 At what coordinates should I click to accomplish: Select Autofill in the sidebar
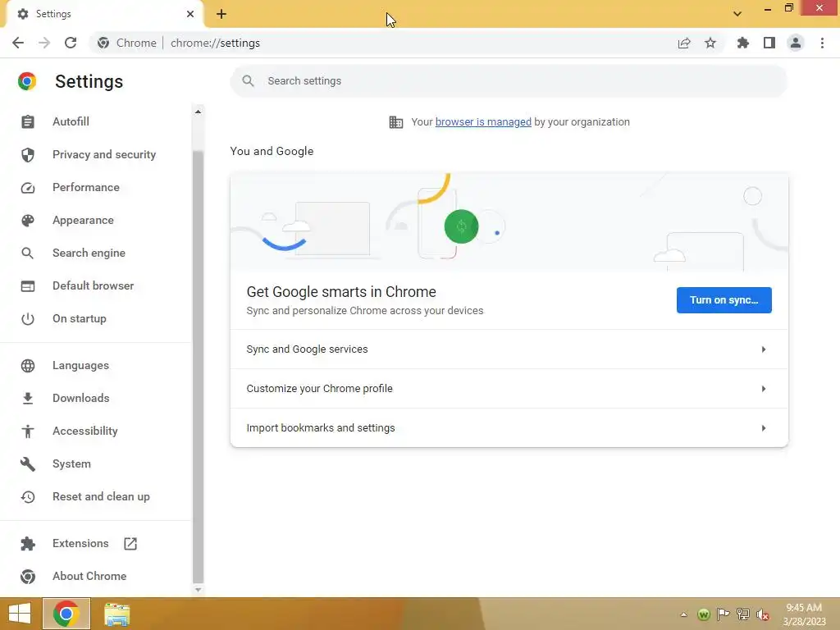click(71, 121)
